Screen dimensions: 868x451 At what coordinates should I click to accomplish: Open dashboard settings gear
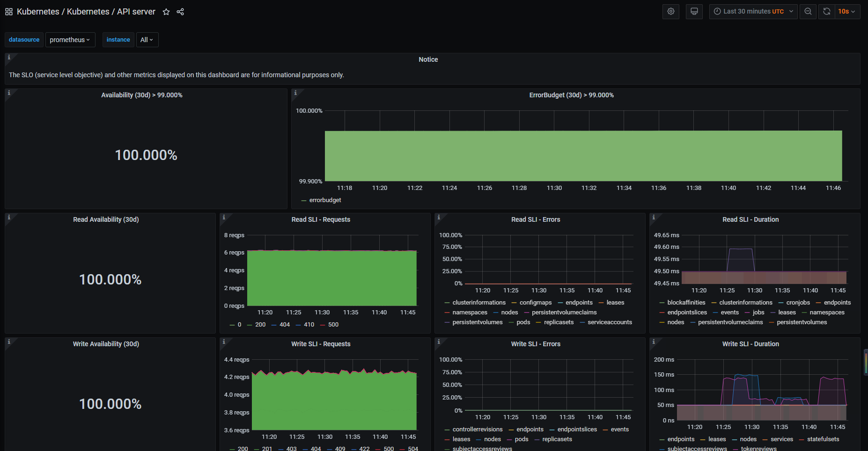tap(671, 12)
